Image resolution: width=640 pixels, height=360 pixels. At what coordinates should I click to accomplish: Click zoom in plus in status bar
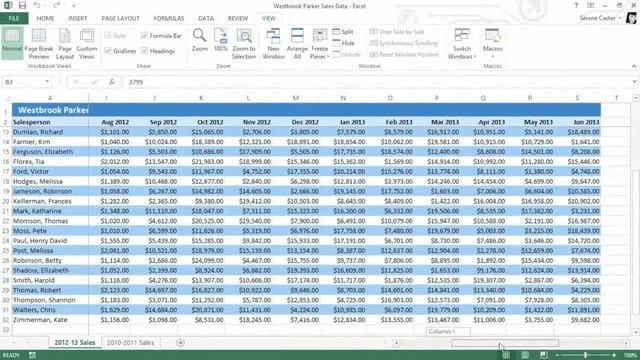click(614, 355)
